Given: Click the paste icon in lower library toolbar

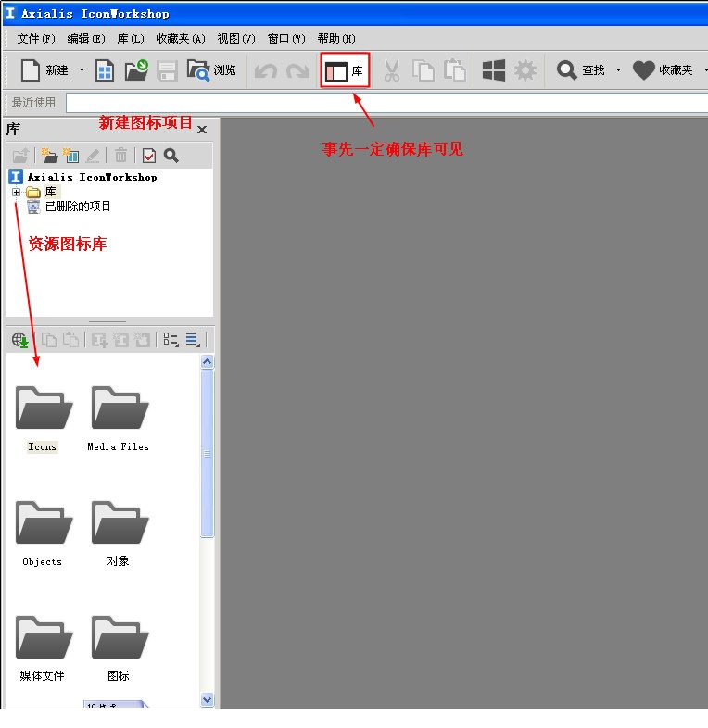Looking at the screenshot, I should pyautogui.click(x=70, y=340).
